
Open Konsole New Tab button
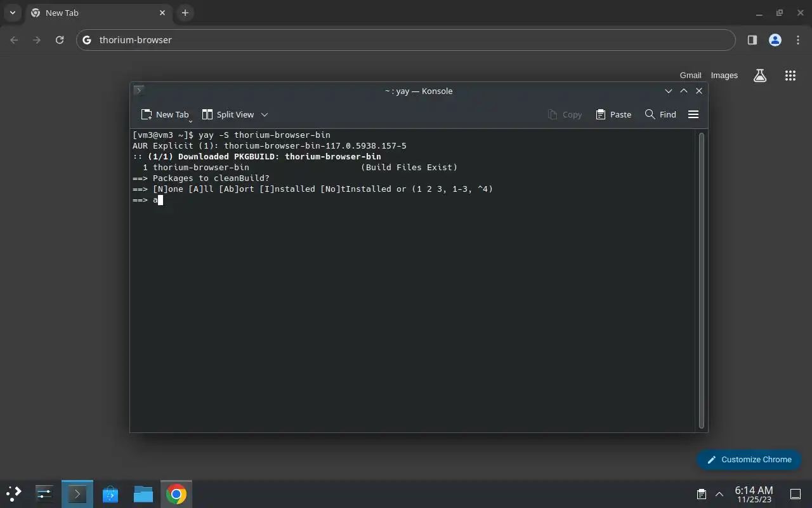click(x=165, y=114)
